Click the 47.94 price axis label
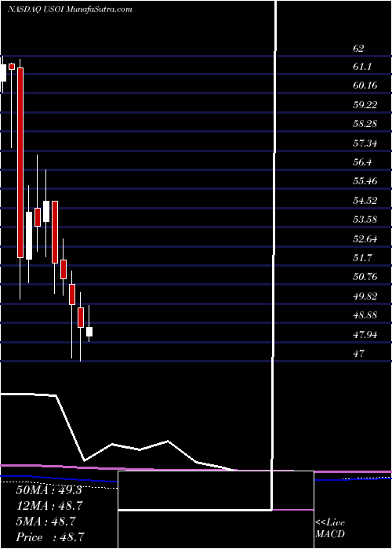Viewport: 392px width, 549px height. coord(365,335)
